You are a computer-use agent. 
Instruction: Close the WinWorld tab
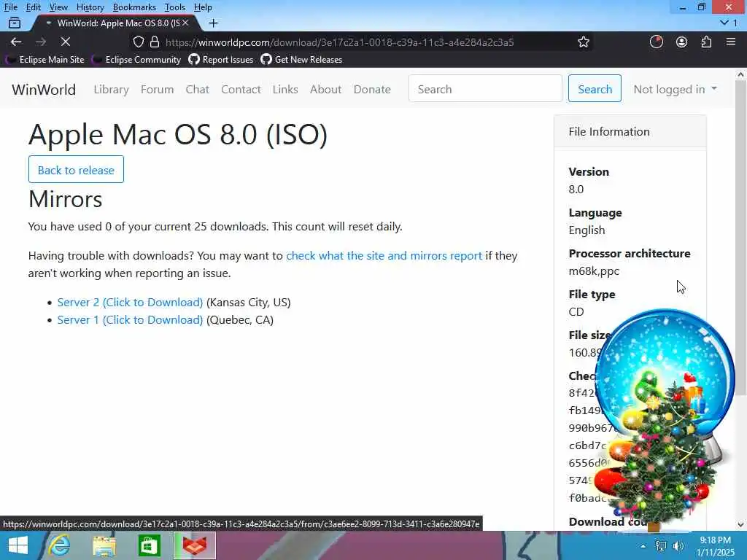185,23
